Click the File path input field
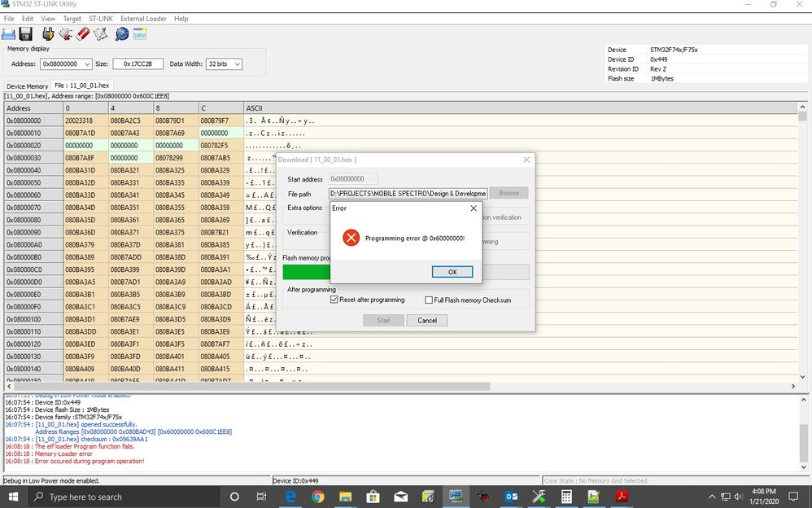 [x=408, y=194]
